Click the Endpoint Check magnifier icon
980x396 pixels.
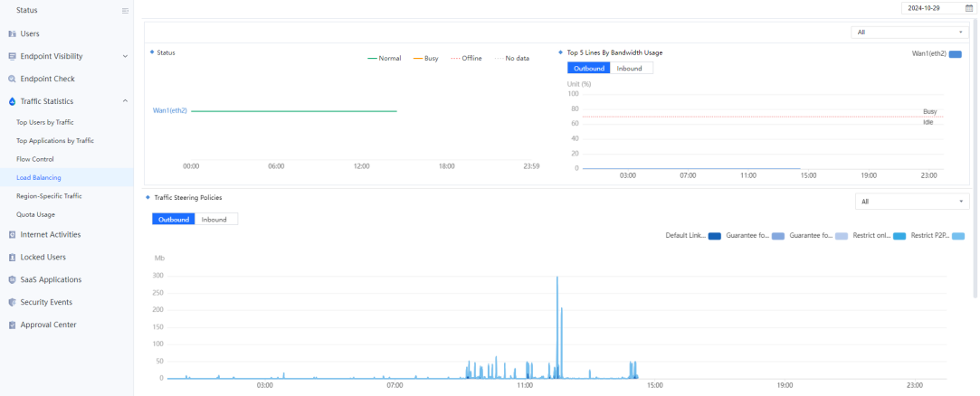tap(12, 79)
